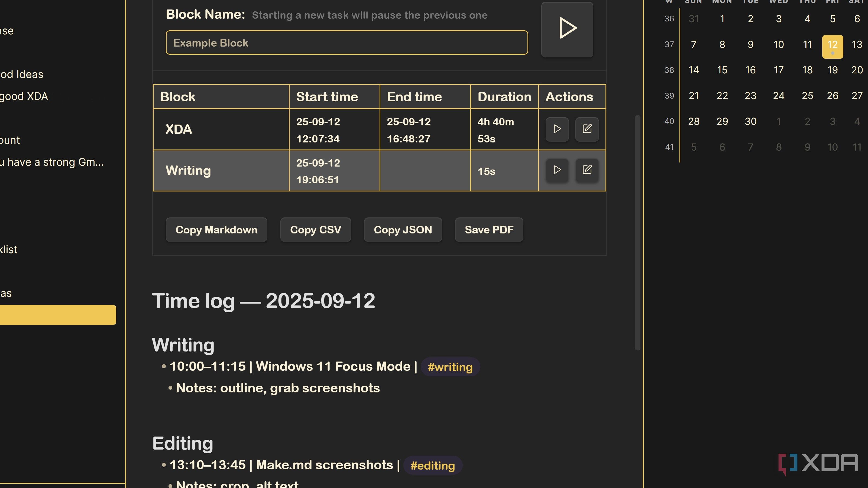Open the #editing tag
868x488 pixels.
(433, 466)
